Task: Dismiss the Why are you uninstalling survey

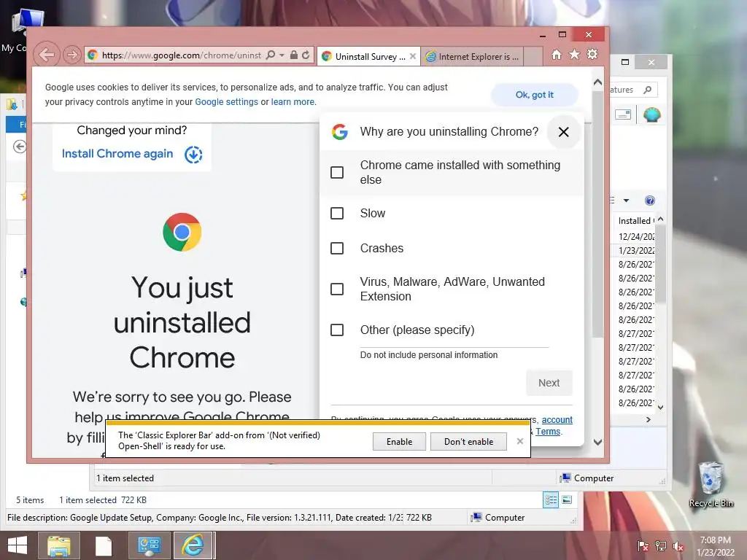Action: pyautogui.click(x=564, y=132)
